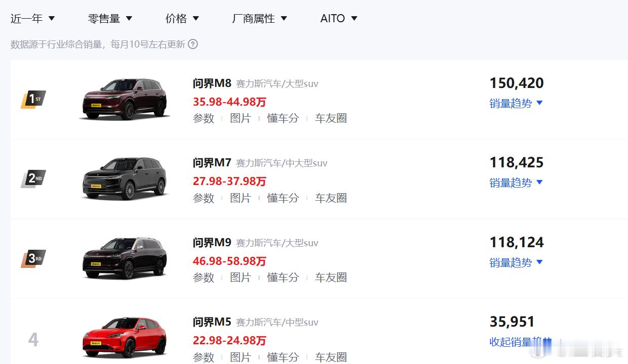
Task: Open 懂车分 link for 问界M9
Action: click(x=283, y=278)
